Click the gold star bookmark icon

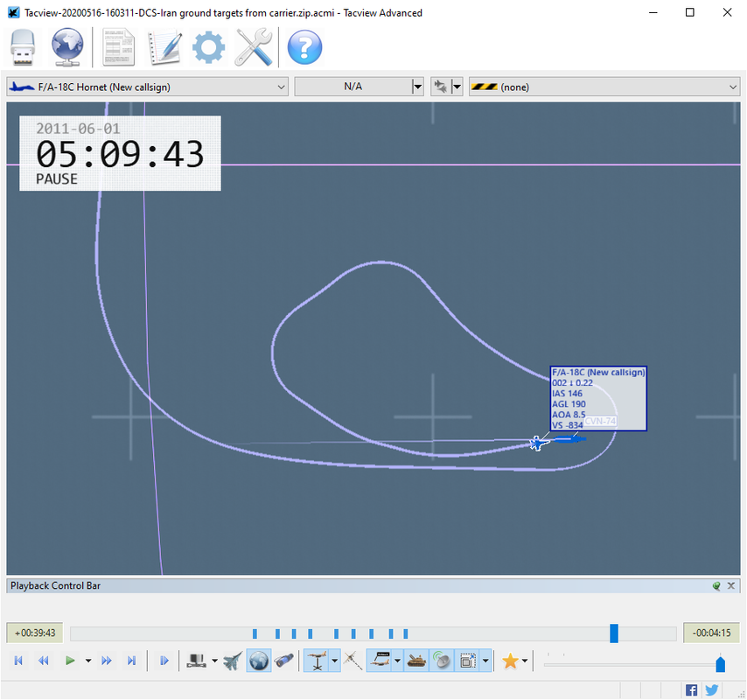(x=510, y=661)
